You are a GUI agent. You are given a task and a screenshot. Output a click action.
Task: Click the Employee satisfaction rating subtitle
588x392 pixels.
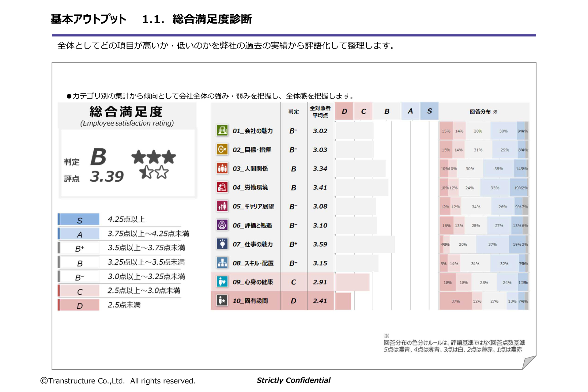(x=127, y=123)
